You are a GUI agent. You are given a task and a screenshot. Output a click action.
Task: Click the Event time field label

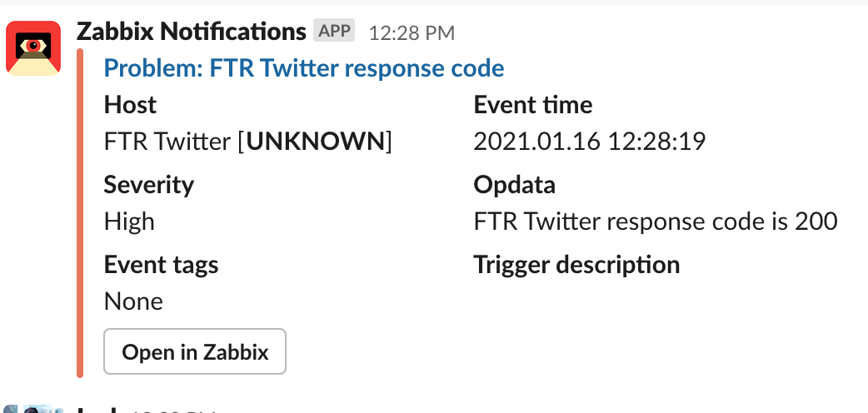(533, 105)
